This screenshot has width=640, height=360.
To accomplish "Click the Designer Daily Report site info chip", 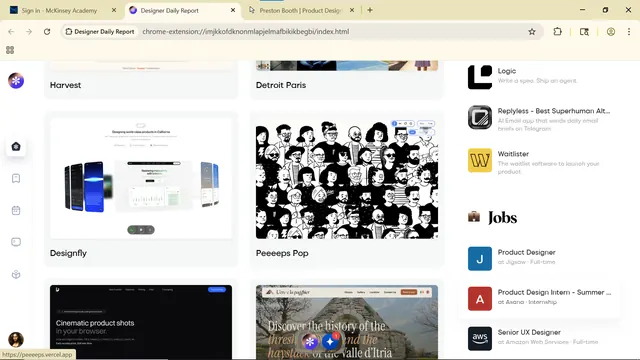I will pyautogui.click(x=100, y=31).
